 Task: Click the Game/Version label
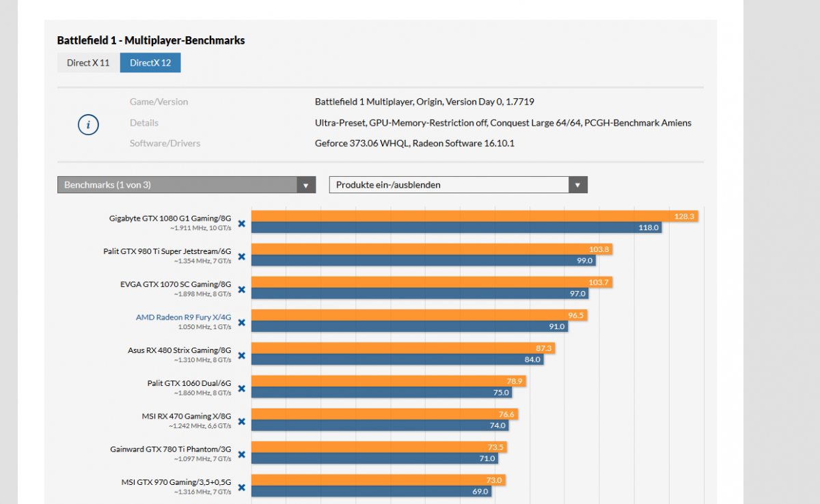point(159,102)
